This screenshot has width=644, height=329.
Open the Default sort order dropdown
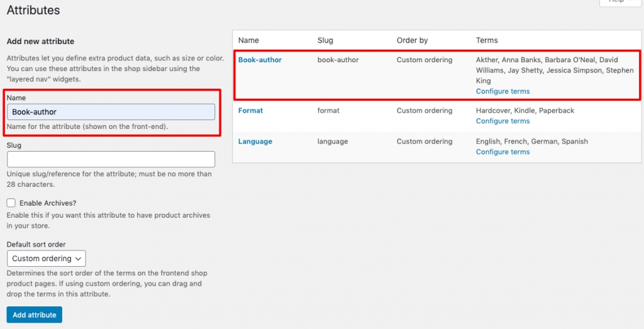tap(46, 259)
